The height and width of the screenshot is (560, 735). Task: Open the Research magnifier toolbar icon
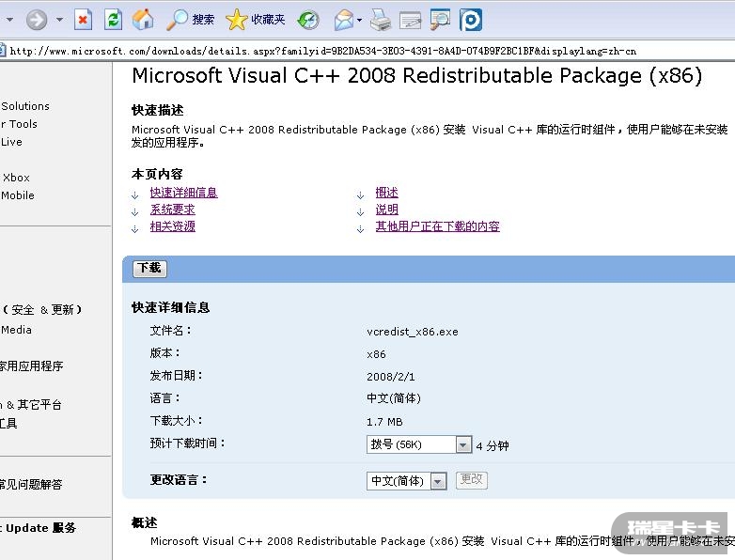440,20
